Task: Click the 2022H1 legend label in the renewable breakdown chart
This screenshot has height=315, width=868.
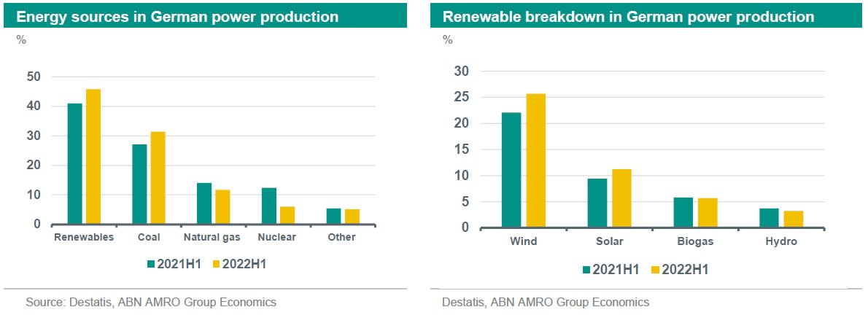Action: point(686,270)
